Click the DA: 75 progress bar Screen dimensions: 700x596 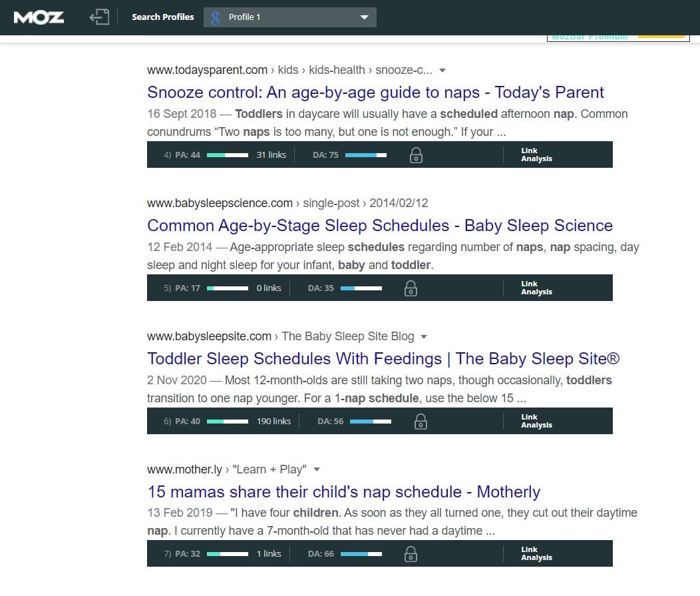coord(365,155)
